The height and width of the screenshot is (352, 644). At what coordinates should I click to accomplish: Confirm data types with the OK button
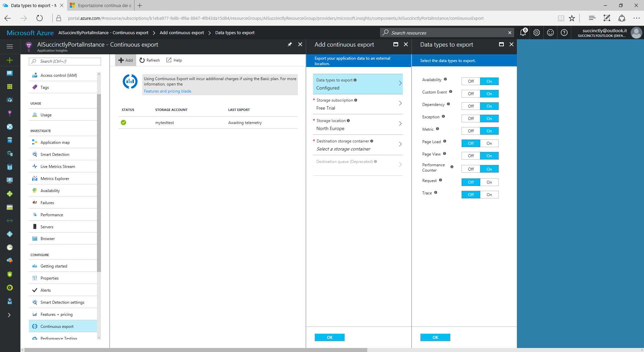[435, 337]
